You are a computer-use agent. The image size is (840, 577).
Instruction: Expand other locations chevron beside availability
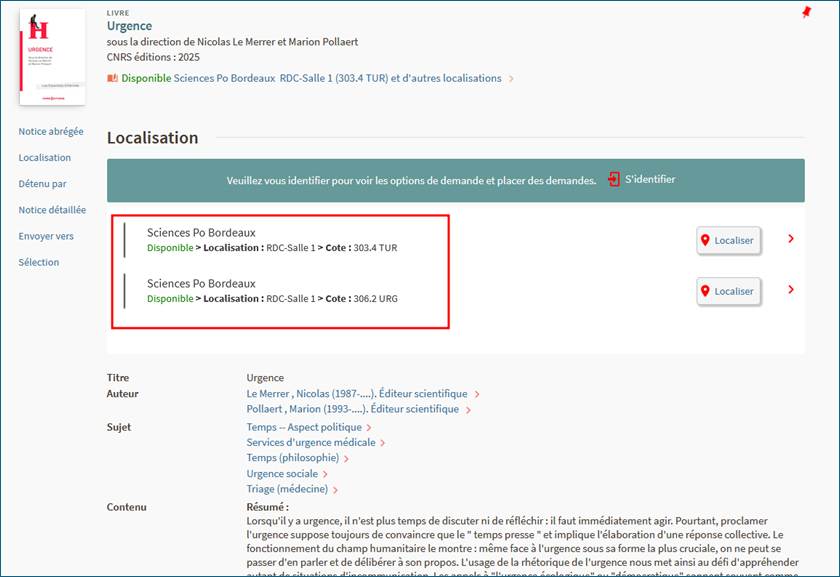pyautogui.click(x=512, y=79)
